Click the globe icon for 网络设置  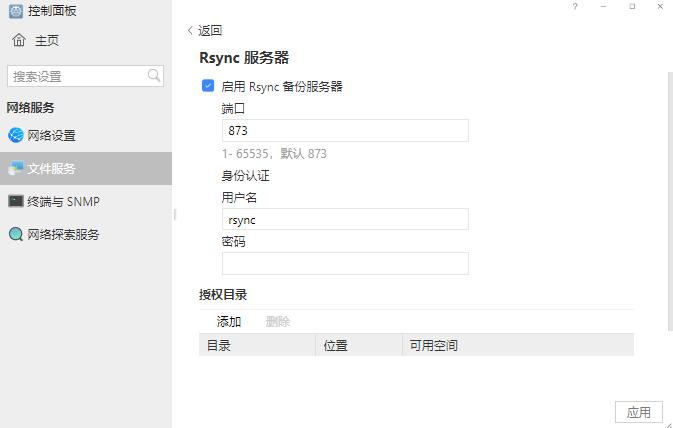(16, 135)
